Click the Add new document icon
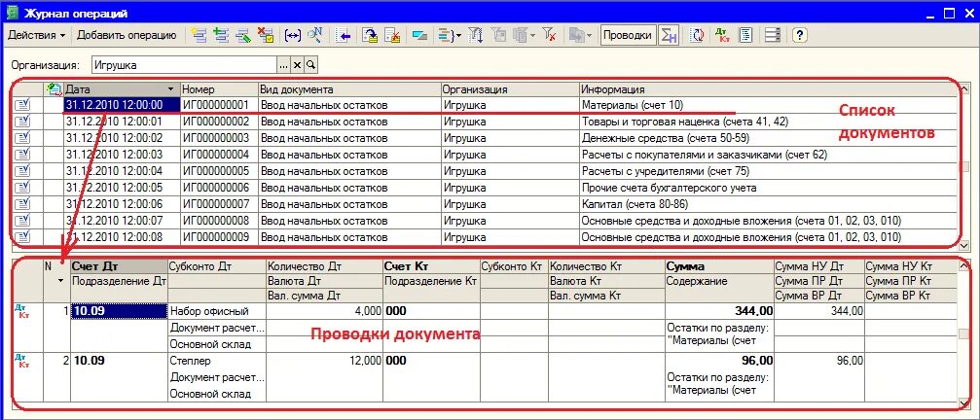This screenshot has height=420, width=980. pos(200,36)
